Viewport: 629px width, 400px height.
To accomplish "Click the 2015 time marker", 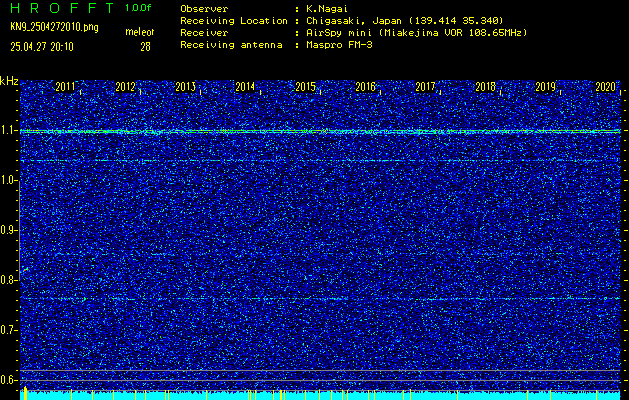I will click(305, 87).
